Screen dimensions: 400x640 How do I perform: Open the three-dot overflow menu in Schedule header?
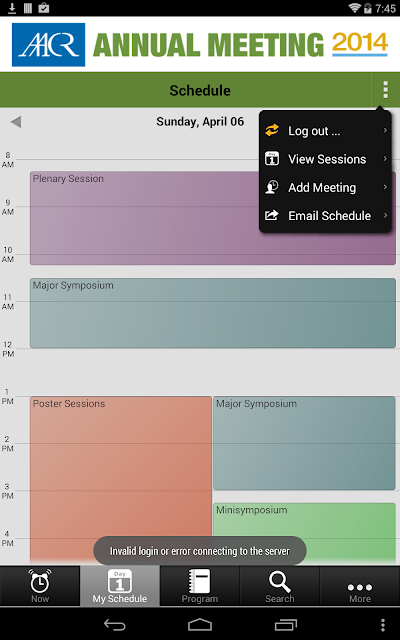(385, 90)
